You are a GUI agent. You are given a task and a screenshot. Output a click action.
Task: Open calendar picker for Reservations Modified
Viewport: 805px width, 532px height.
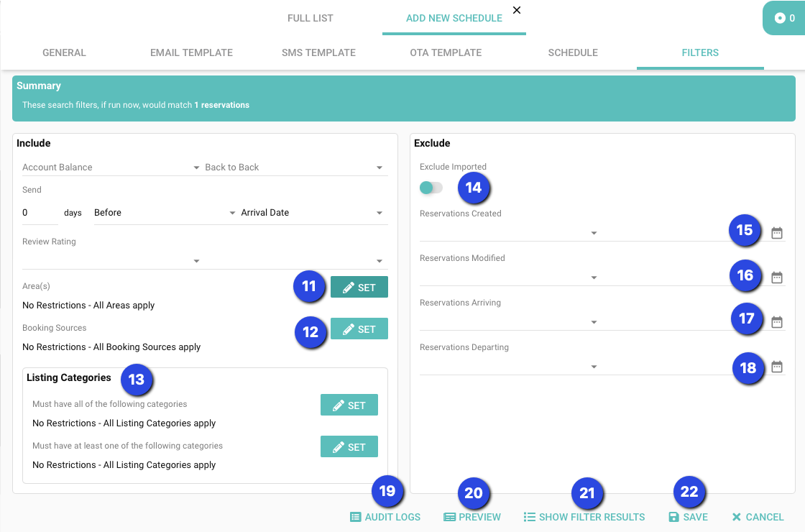(776, 278)
